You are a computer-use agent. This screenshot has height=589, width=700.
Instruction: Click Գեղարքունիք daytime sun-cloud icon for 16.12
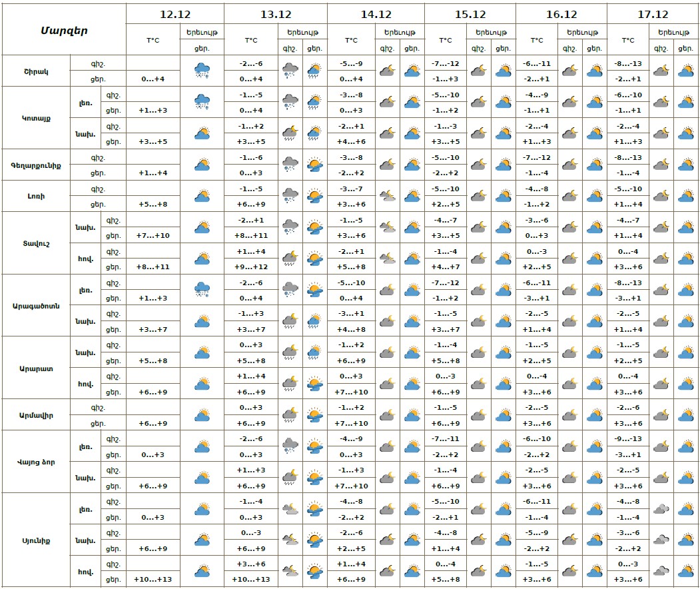594,165
